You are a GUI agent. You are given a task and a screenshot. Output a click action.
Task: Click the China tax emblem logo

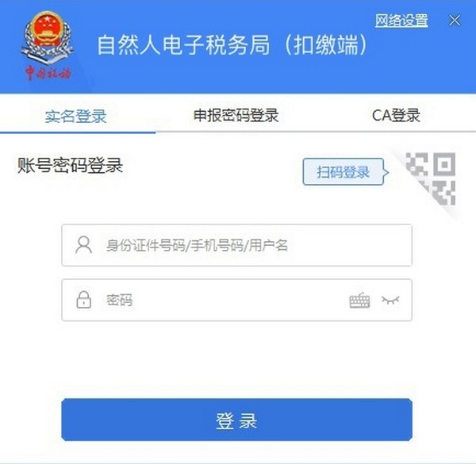click(x=47, y=38)
